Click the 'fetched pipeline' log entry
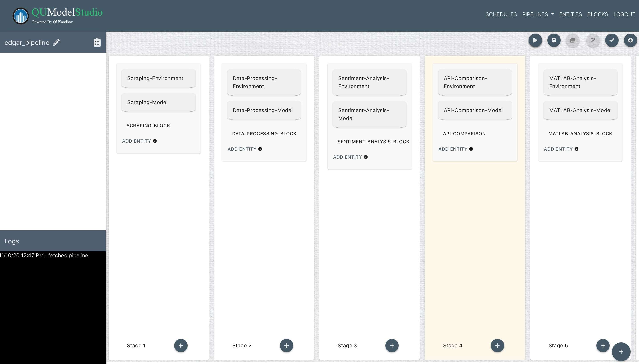The image size is (639, 364). [x=44, y=255]
